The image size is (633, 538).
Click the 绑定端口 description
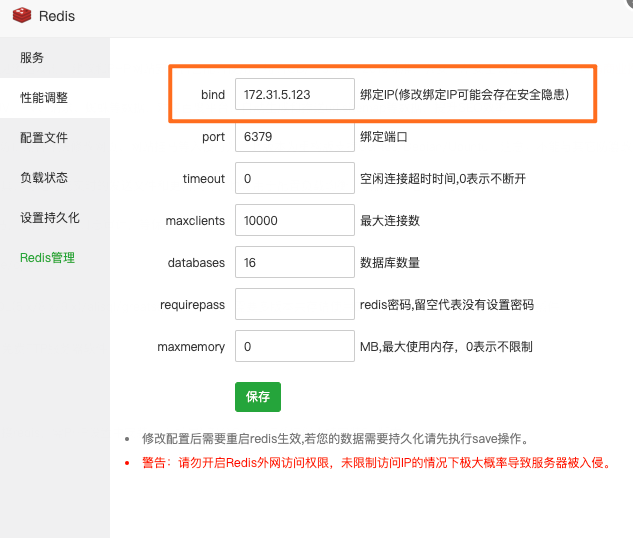click(x=384, y=136)
